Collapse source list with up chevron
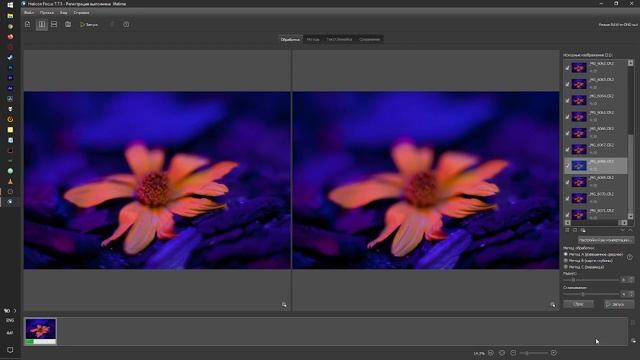The image size is (640, 360). coord(631,230)
